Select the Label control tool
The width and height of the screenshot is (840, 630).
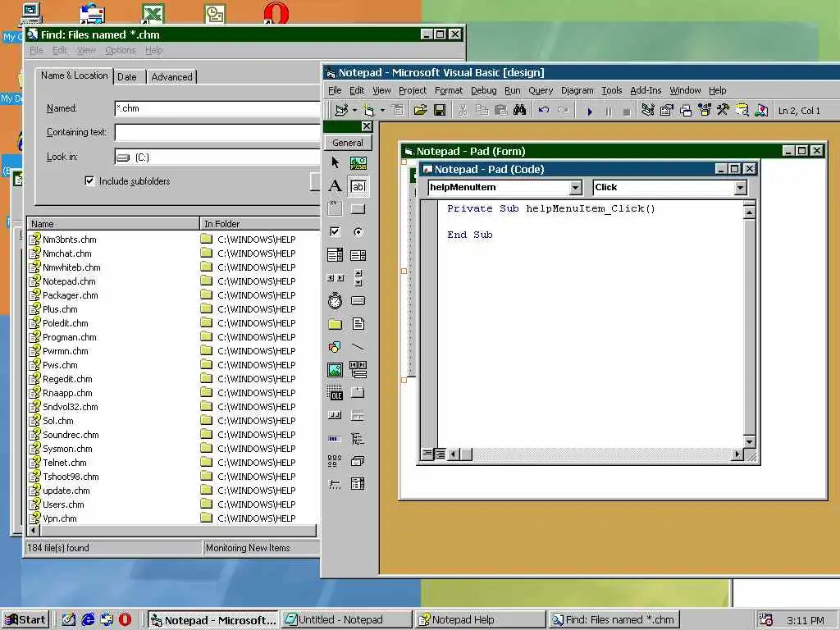coord(336,186)
